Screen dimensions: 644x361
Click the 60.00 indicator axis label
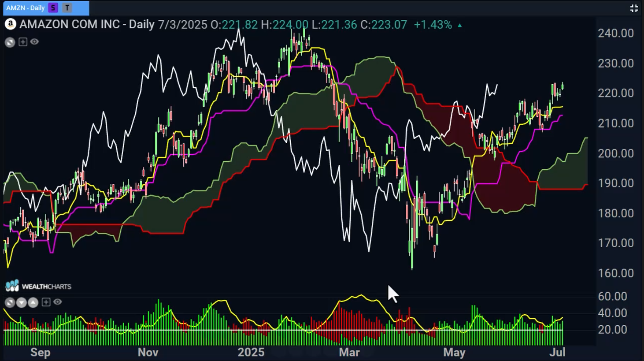pos(612,296)
